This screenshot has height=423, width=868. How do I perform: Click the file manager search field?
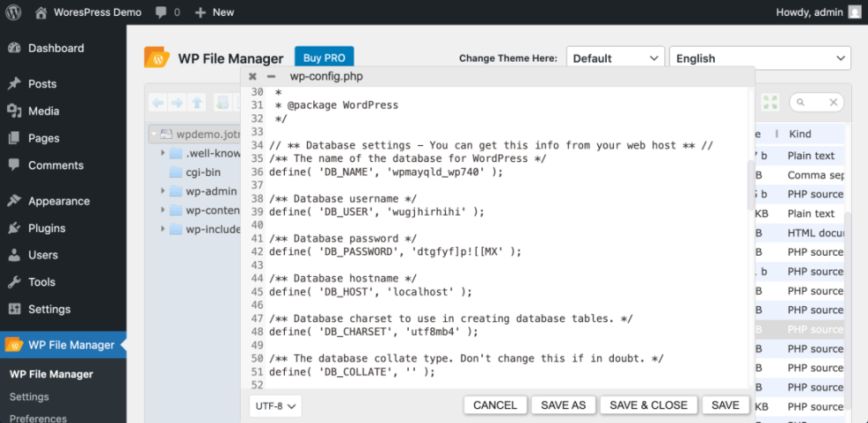tap(816, 102)
